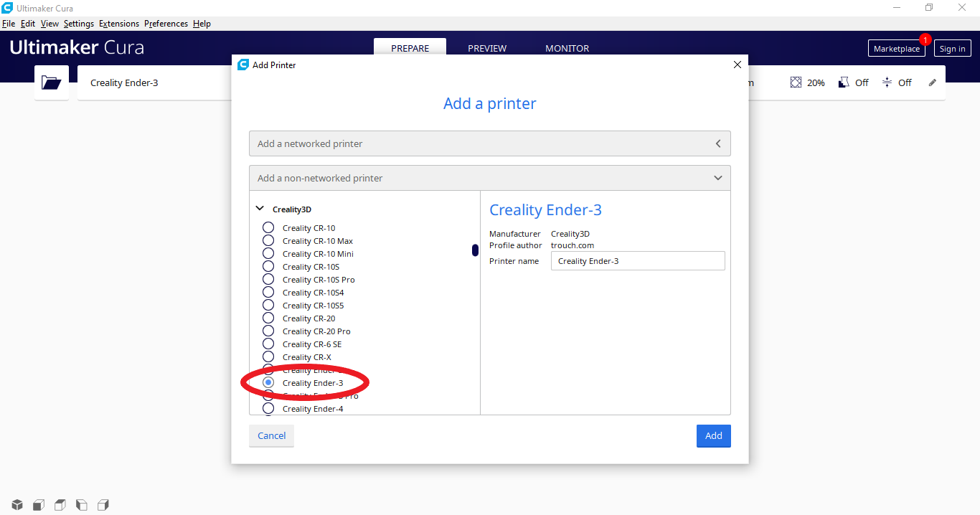Select Creality CR-20 radio button

[268, 318]
